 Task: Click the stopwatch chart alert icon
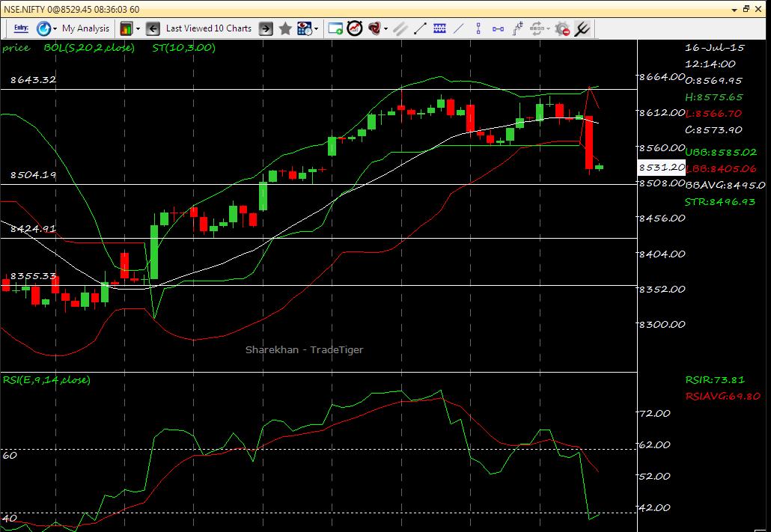pyautogui.click(x=355, y=28)
